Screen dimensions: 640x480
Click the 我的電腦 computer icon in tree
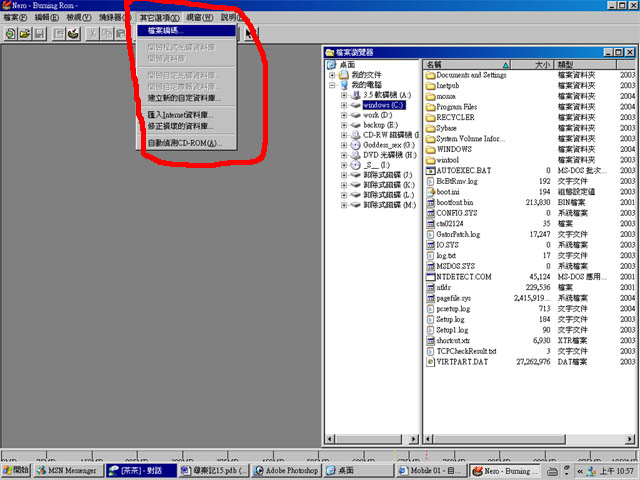(344, 85)
